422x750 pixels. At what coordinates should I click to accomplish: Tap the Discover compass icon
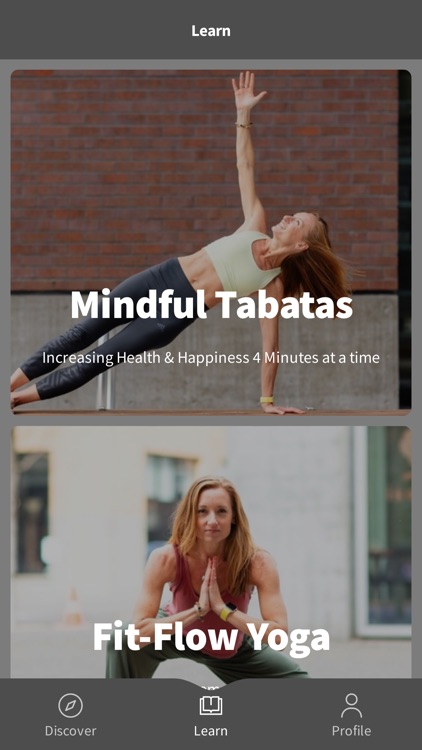(x=70, y=706)
